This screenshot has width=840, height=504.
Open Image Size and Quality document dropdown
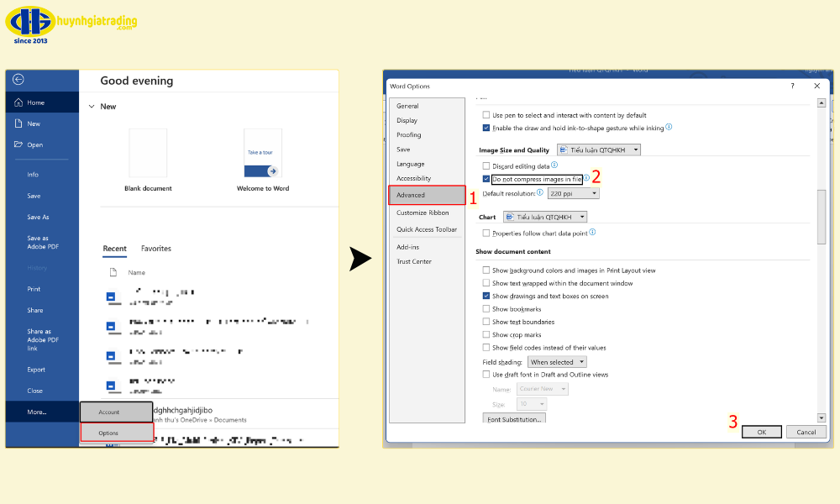pyautogui.click(x=598, y=150)
